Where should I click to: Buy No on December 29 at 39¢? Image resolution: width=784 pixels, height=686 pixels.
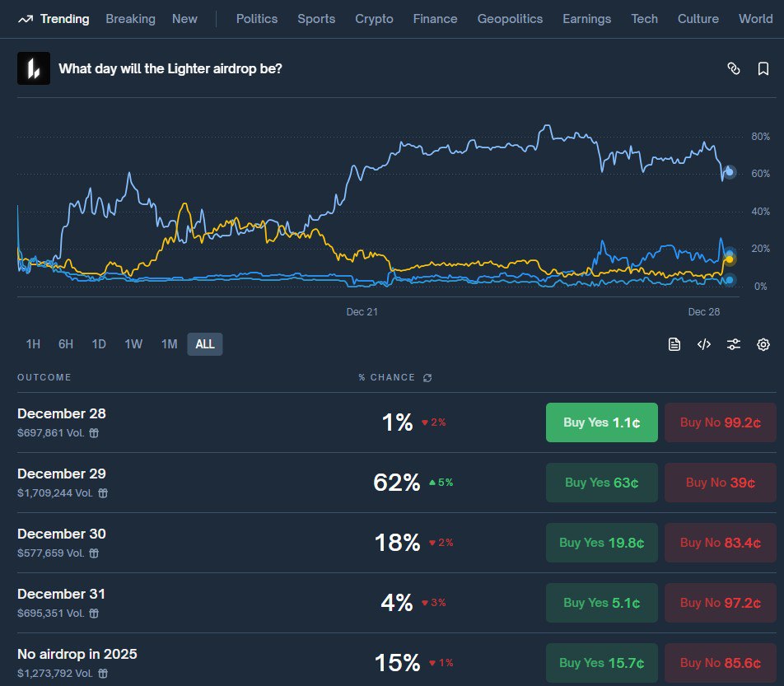[720, 483]
